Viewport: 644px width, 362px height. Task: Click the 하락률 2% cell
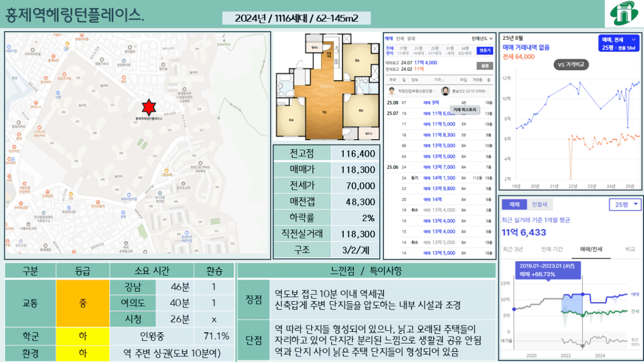tap(355, 218)
